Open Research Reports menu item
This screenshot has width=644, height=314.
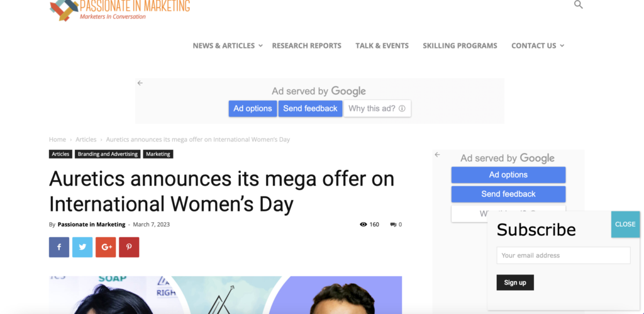pos(307,45)
